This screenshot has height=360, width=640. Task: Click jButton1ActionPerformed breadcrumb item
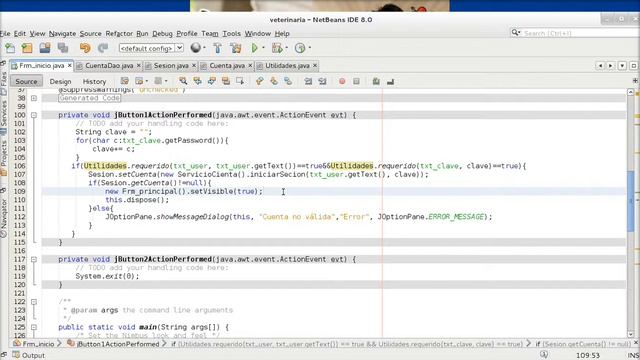coord(113,344)
